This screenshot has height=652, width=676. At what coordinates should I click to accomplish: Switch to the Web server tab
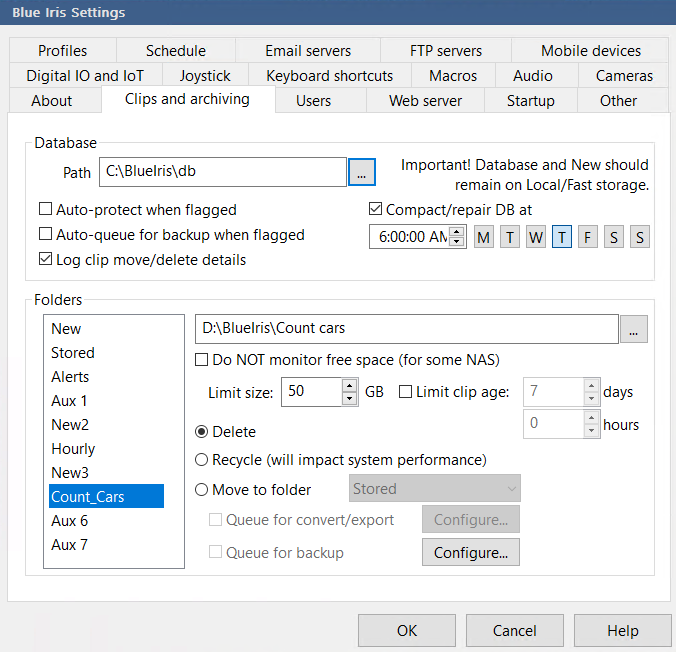click(x=425, y=100)
